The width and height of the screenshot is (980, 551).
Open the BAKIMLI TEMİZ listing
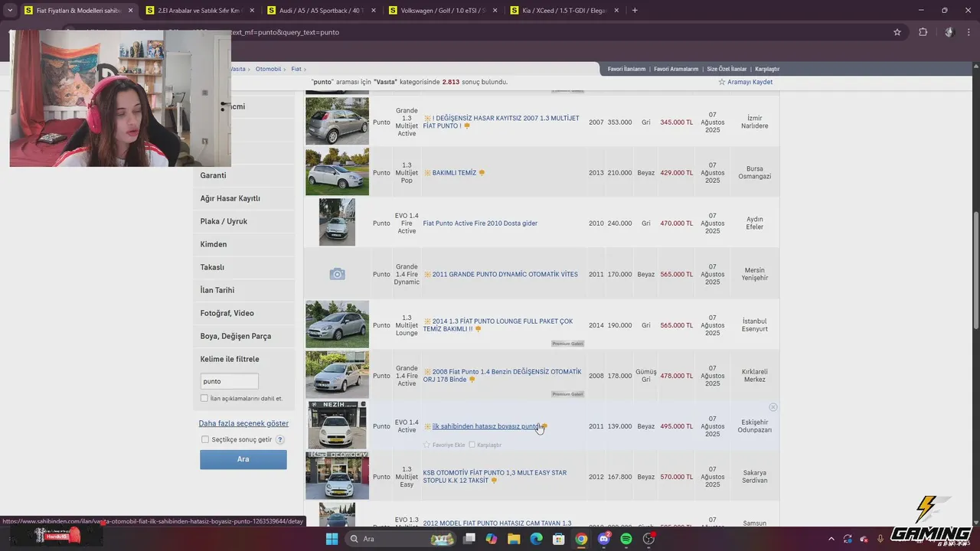tap(454, 173)
